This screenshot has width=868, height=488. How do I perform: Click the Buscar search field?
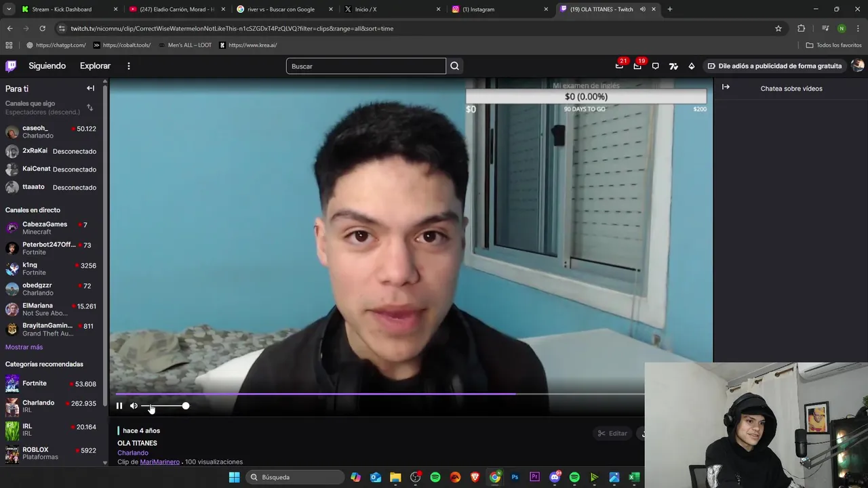coord(366,66)
